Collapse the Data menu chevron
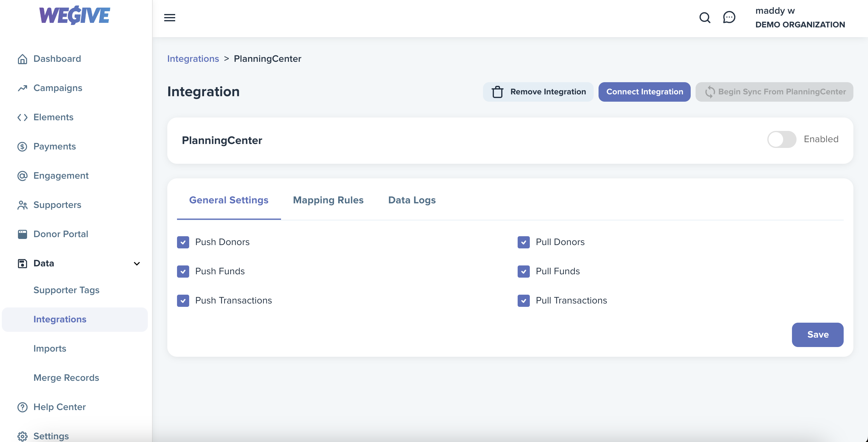Viewport: 868px width, 442px height. click(x=137, y=264)
